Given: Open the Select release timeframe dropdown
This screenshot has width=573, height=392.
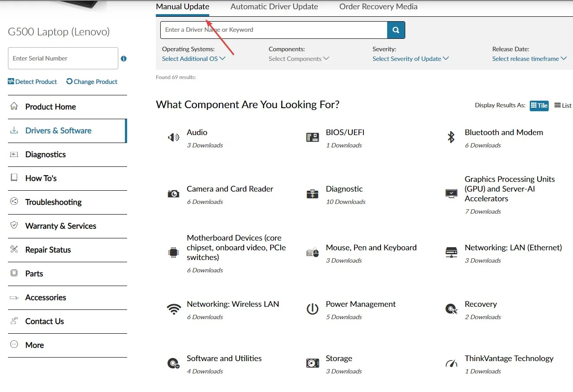Looking at the screenshot, I should pyautogui.click(x=529, y=59).
